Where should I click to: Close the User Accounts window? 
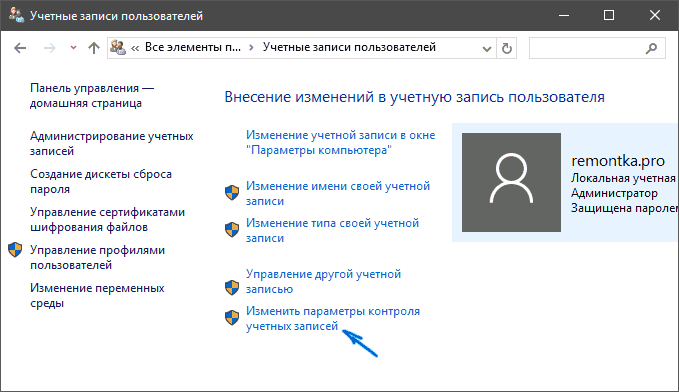pos(655,16)
